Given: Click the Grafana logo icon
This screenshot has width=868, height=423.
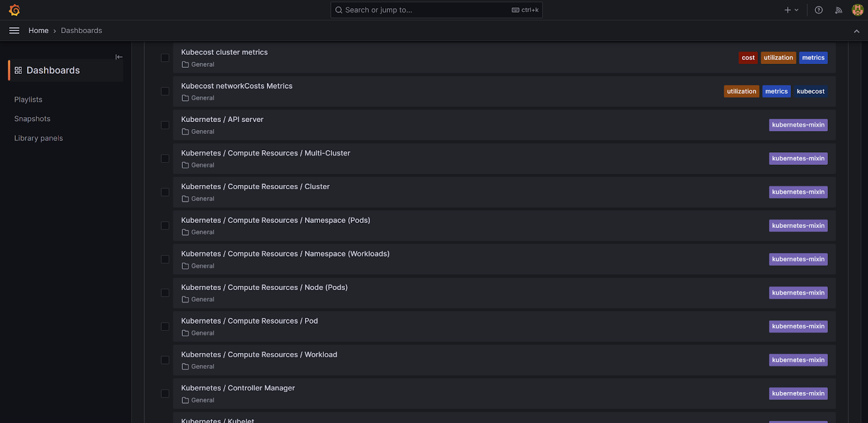Looking at the screenshot, I should pos(15,10).
